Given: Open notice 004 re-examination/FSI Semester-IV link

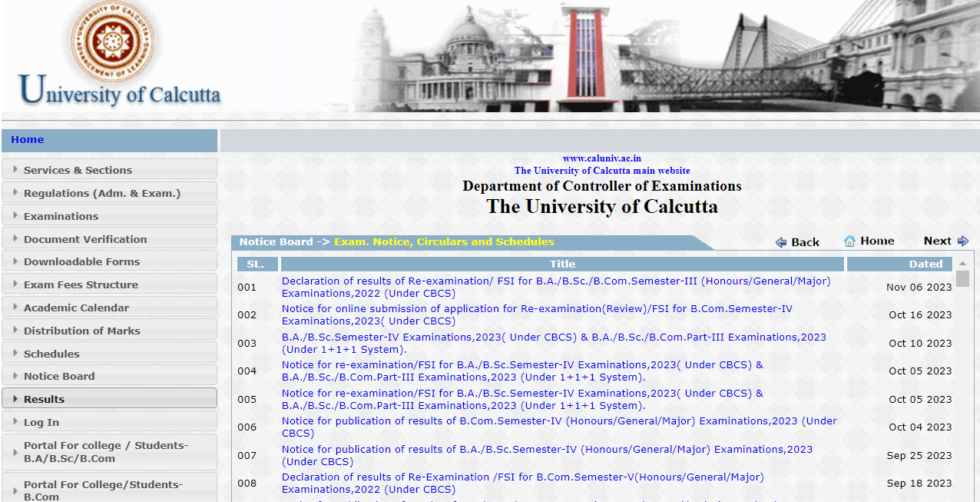Looking at the screenshot, I should [522, 371].
